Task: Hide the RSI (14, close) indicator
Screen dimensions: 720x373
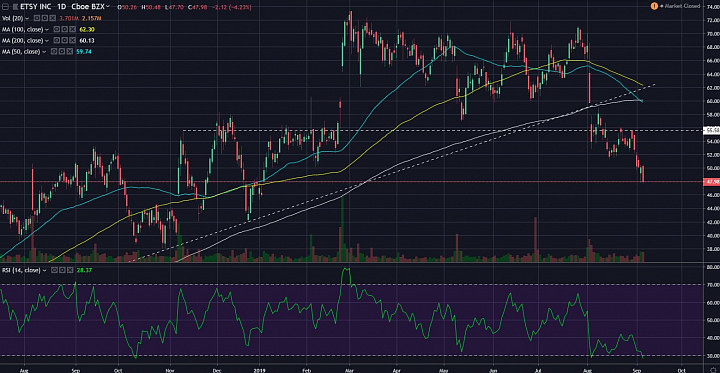Action: coord(54,270)
